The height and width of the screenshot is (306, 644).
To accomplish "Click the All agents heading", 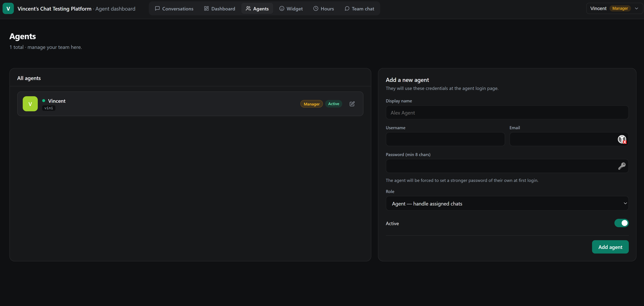I will pos(29,78).
